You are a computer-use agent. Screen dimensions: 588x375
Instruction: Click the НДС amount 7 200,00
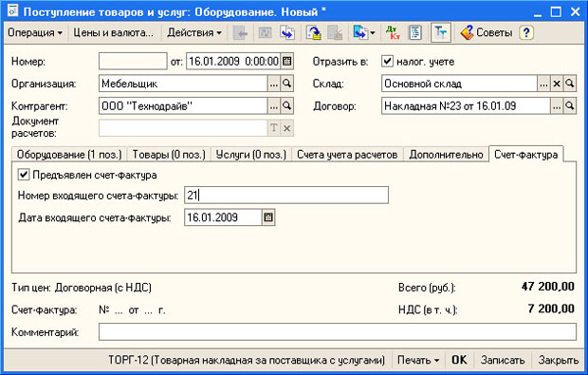551,309
